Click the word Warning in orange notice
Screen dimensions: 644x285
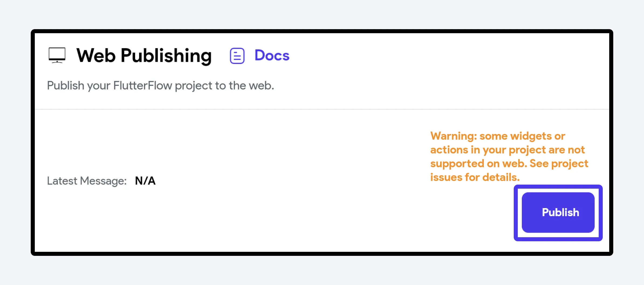(453, 136)
